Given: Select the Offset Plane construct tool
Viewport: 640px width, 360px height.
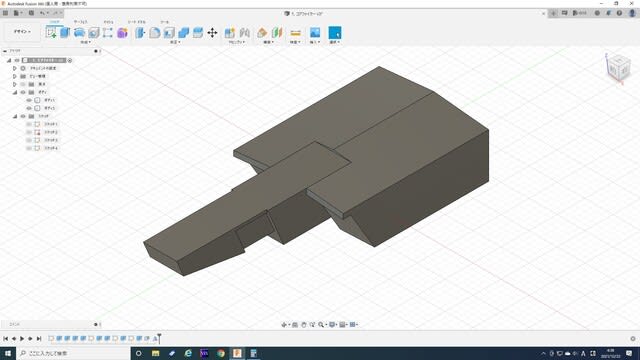Looking at the screenshot, I should click(x=262, y=33).
